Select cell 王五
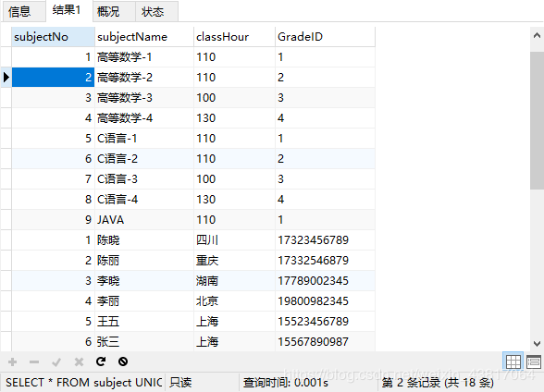The width and height of the screenshot is (544, 392). pyautogui.click(x=144, y=322)
